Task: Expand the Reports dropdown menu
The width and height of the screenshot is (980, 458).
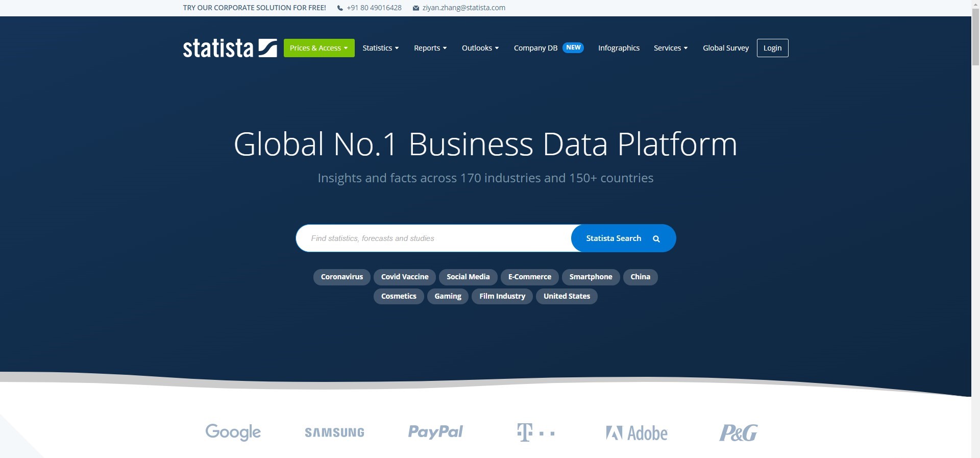Action: click(x=430, y=48)
